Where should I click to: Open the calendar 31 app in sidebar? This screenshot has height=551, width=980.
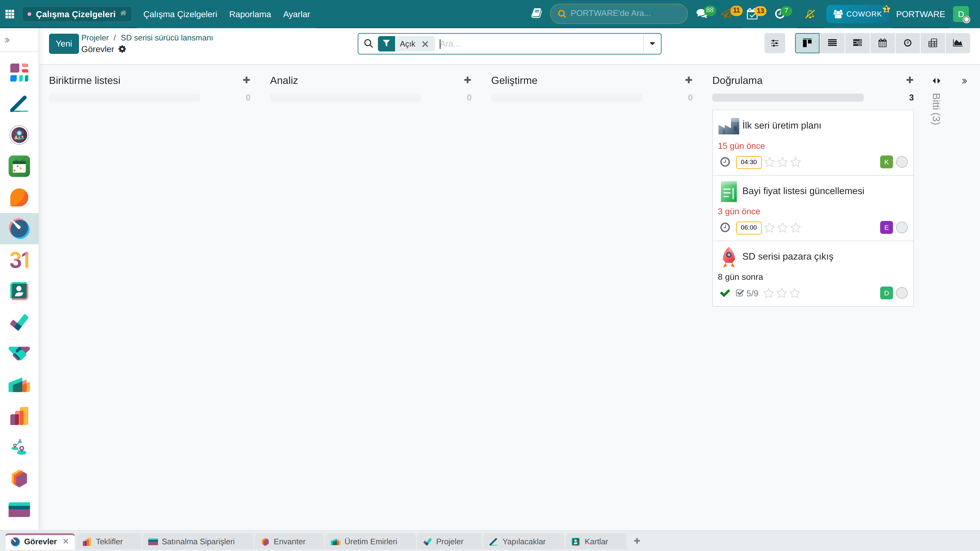pos(19,260)
